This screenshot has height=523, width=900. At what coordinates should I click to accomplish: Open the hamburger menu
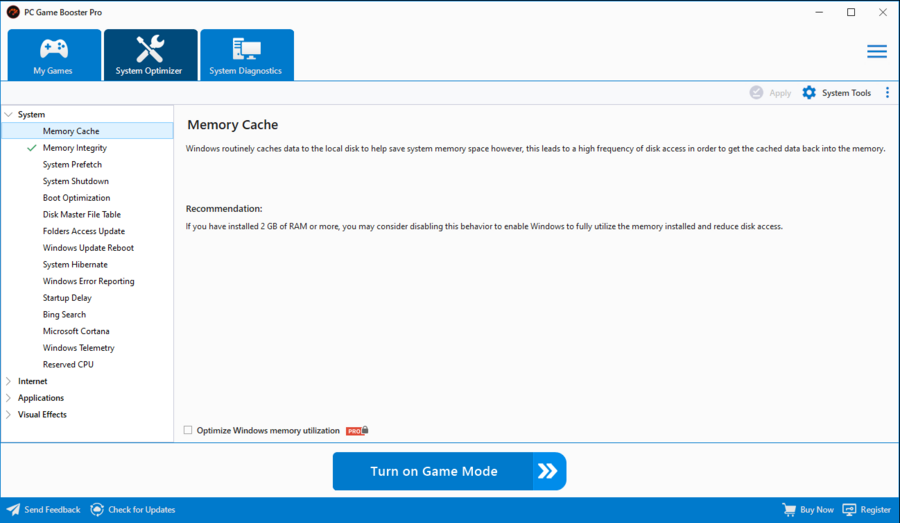point(876,51)
